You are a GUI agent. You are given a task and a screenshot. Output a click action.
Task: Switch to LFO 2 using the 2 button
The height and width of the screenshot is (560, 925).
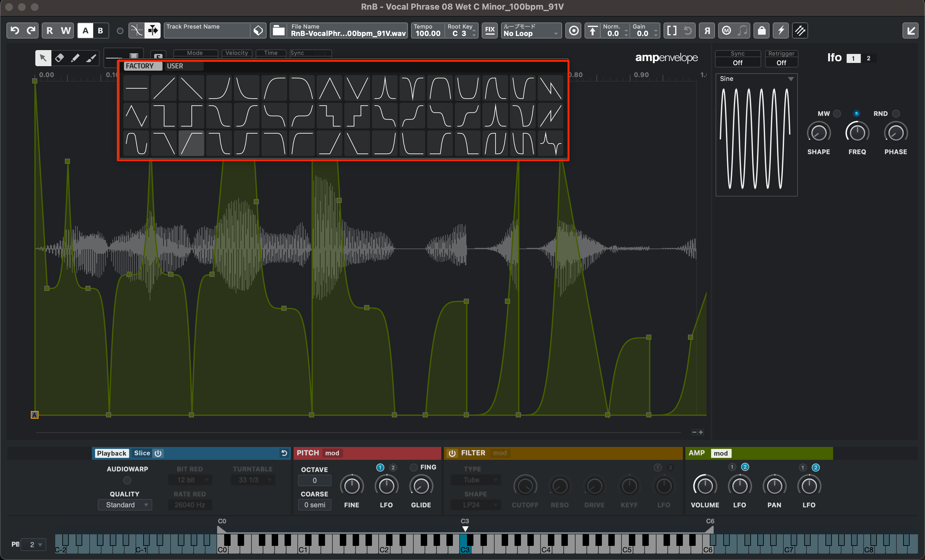click(868, 58)
